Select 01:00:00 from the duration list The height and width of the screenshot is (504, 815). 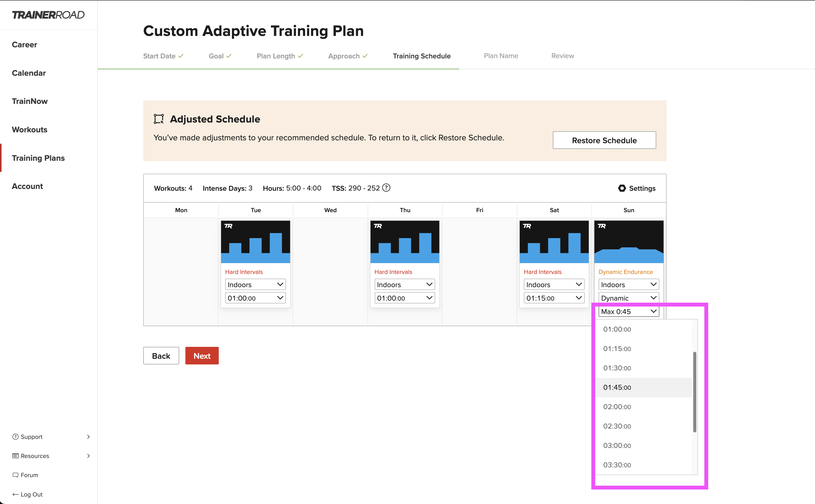pos(644,329)
